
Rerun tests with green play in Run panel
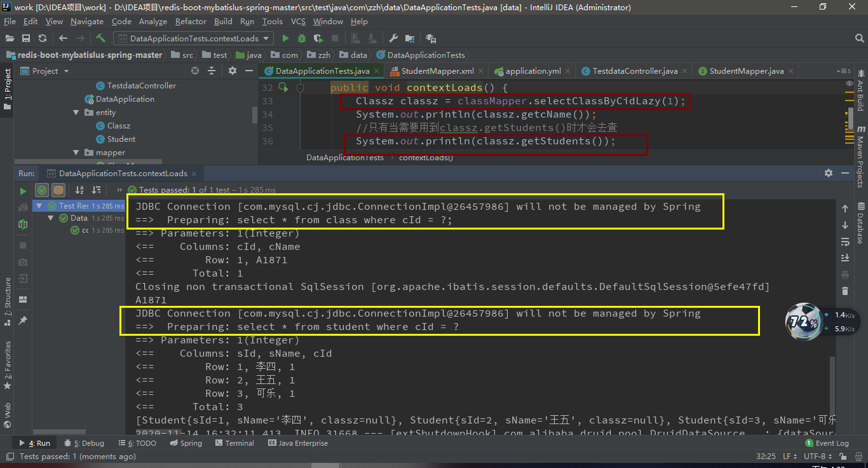point(23,190)
